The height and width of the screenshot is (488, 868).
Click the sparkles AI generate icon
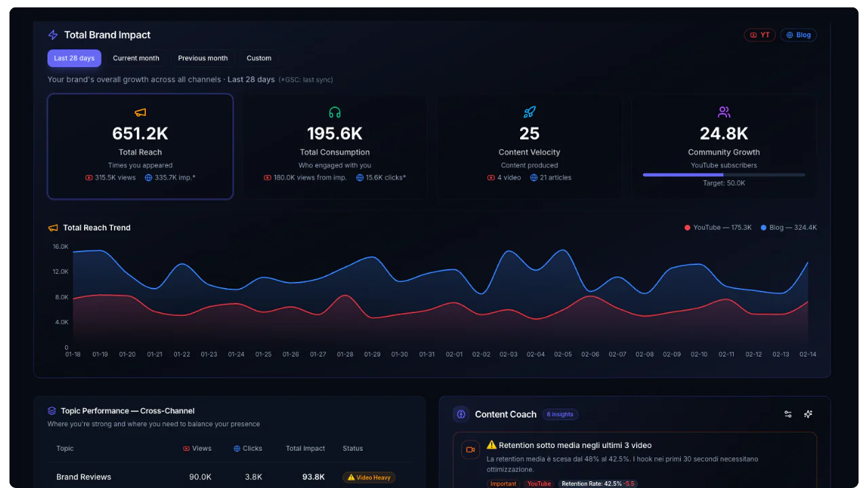coord(808,414)
